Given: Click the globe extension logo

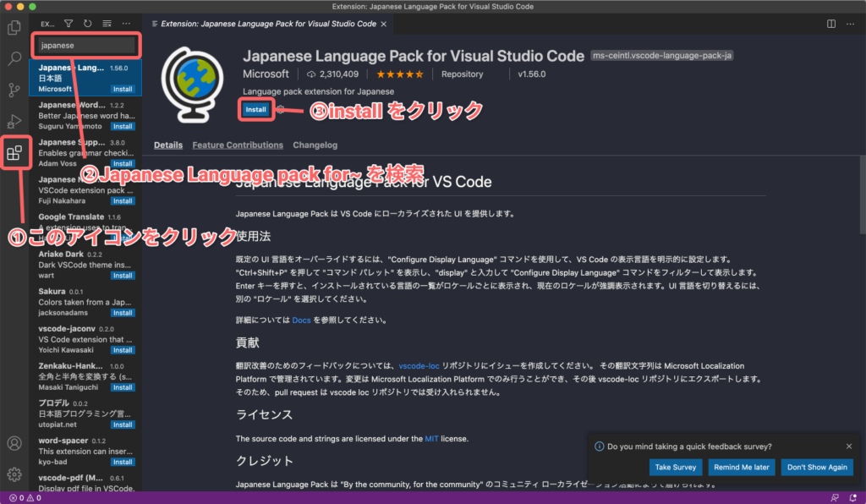Looking at the screenshot, I should [192, 85].
